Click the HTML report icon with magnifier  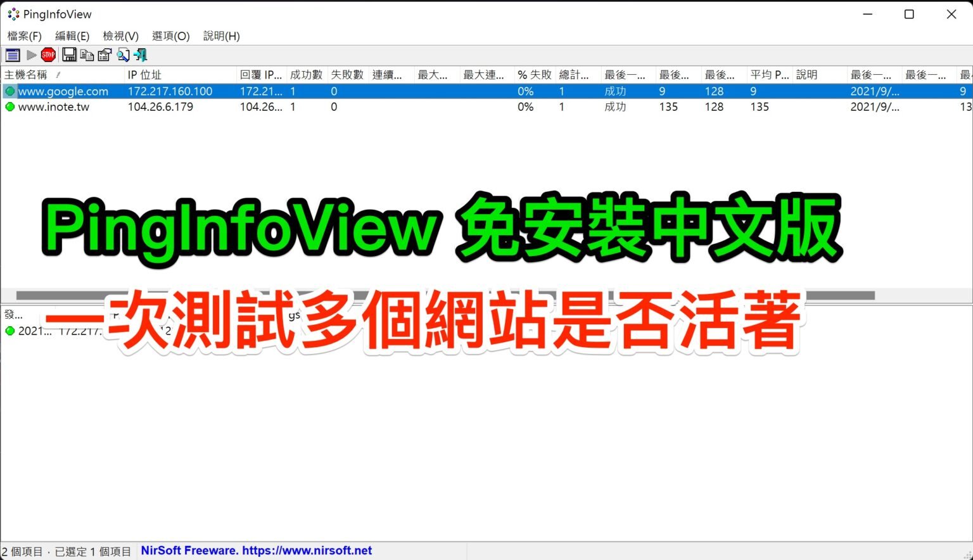pos(122,55)
